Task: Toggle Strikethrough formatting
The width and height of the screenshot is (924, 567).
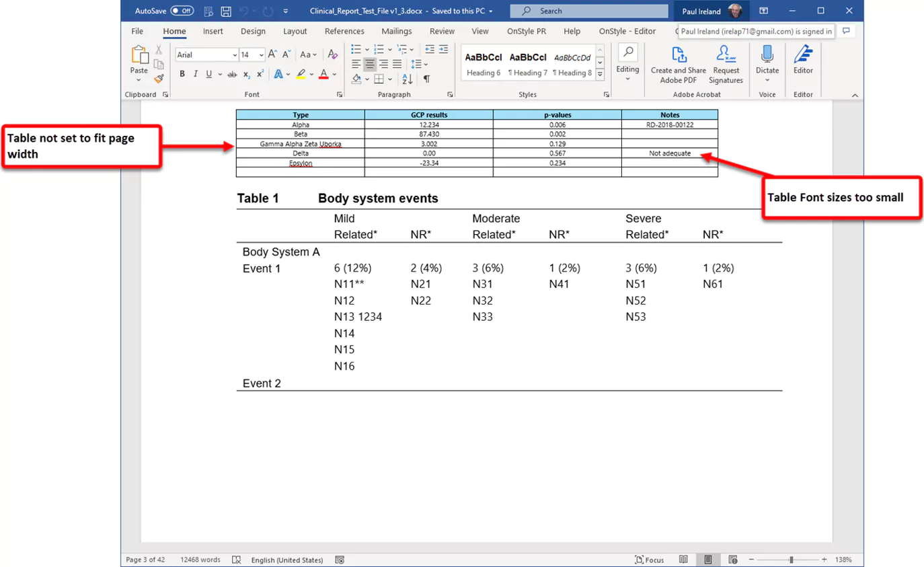Action: 232,74
